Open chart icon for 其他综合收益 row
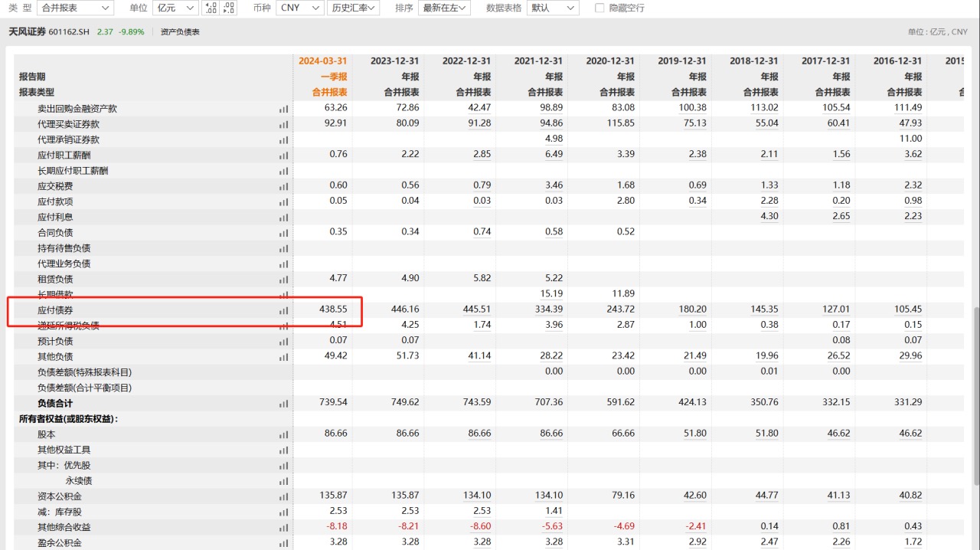The height and width of the screenshot is (550, 980). (284, 528)
